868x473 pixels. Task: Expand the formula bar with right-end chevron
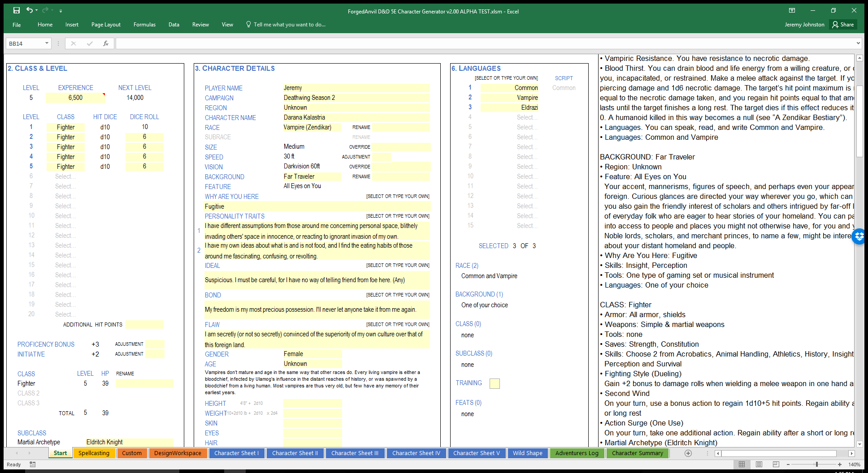tap(858, 43)
